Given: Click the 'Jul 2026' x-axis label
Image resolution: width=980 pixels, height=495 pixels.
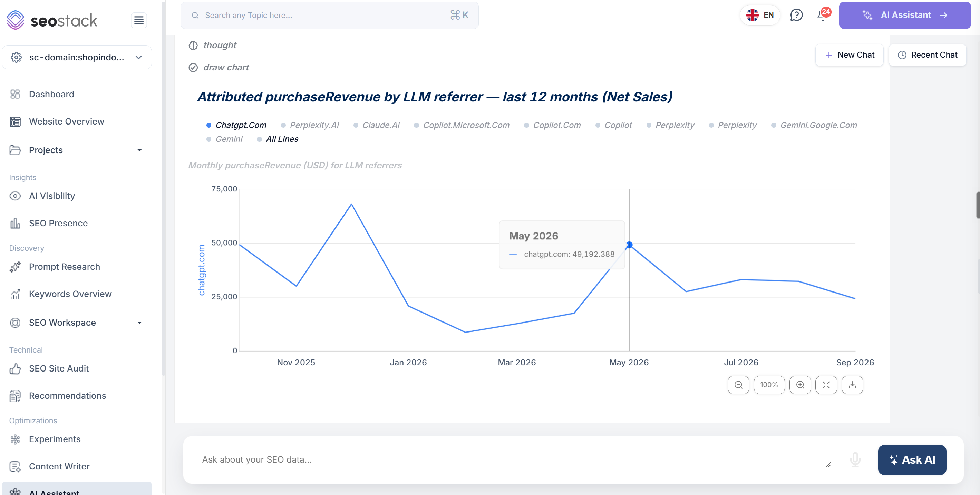Looking at the screenshot, I should click(x=741, y=362).
